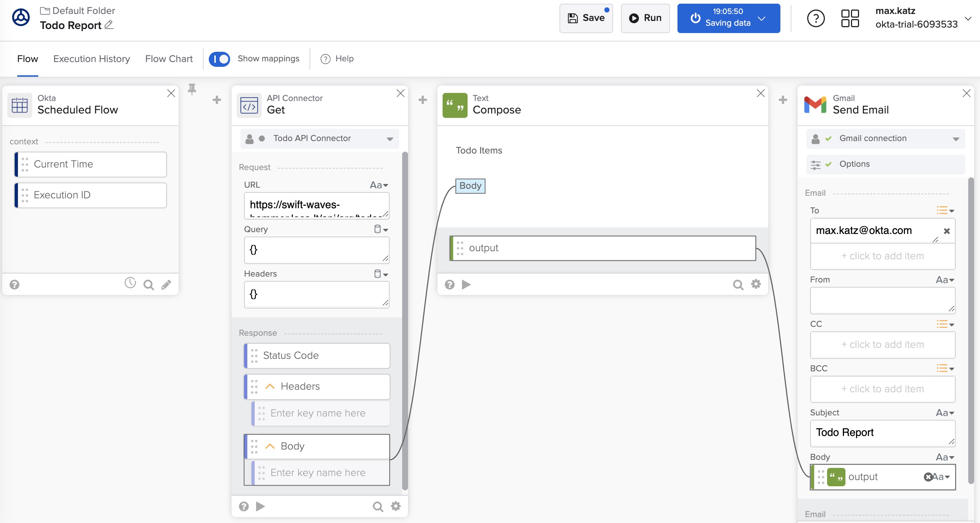Image resolution: width=980 pixels, height=523 pixels.
Task: Open the app switcher grid icon
Action: [x=850, y=18]
